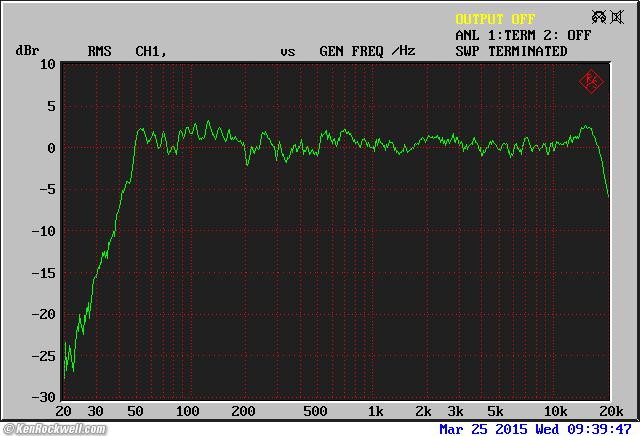Click the 30 label on the frequency axis
This screenshot has height=436, width=640.
(x=95, y=411)
